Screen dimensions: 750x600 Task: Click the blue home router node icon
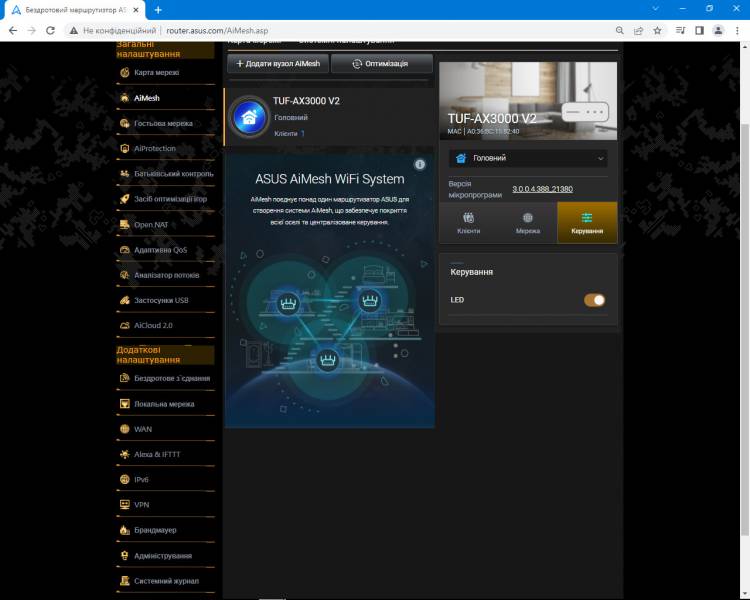[x=249, y=117]
